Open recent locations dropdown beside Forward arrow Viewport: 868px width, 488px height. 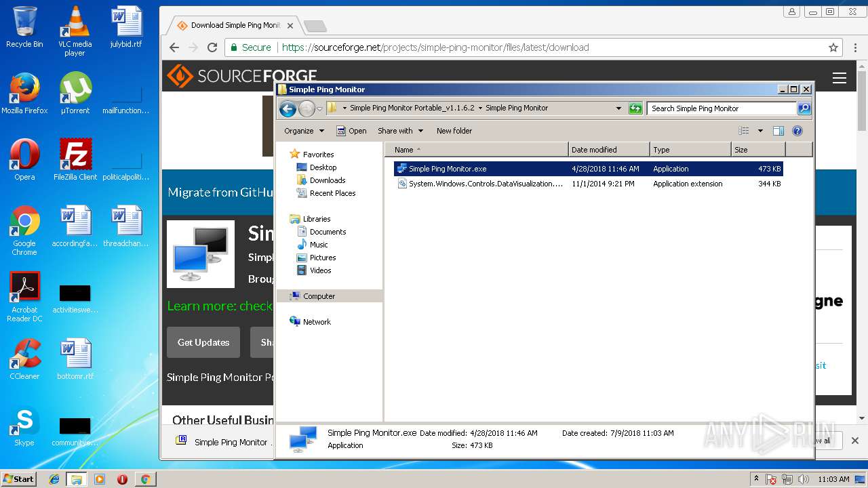tap(319, 108)
